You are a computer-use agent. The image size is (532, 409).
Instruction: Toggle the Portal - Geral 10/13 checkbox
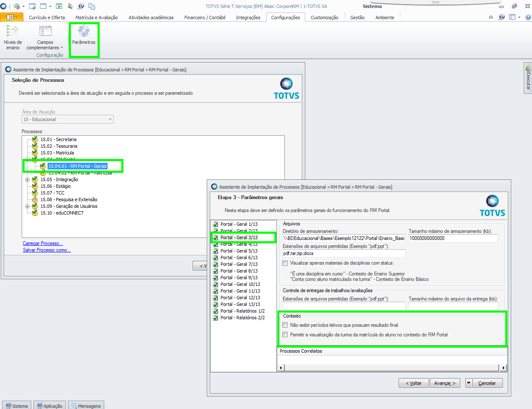click(216, 284)
